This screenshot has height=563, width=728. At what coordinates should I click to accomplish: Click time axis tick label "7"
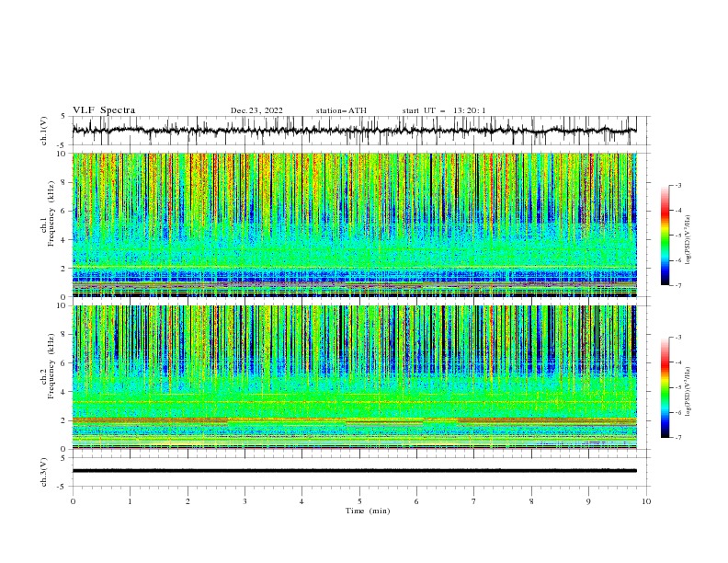474,501
